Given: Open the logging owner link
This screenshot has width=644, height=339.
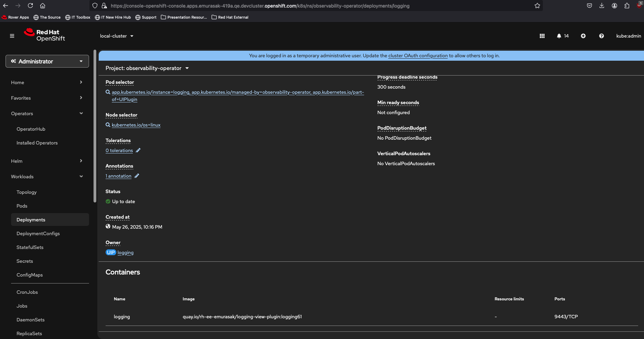Looking at the screenshot, I should pos(126,252).
